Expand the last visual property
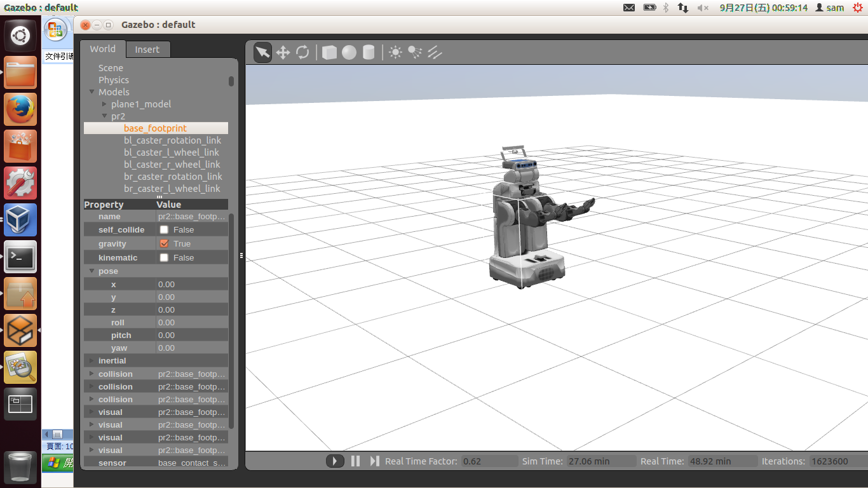The width and height of the screenshot is (868, 488). click(x=92, y=450)
